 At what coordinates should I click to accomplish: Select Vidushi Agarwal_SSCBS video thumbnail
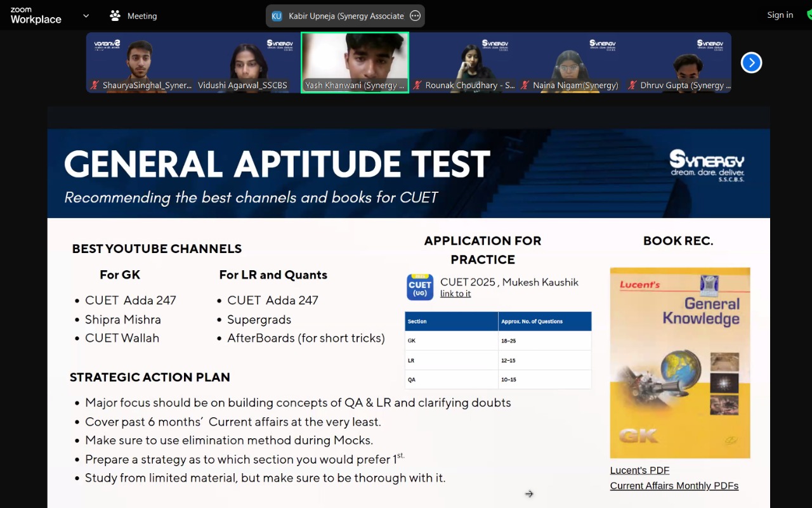click(x=247, y=63)
